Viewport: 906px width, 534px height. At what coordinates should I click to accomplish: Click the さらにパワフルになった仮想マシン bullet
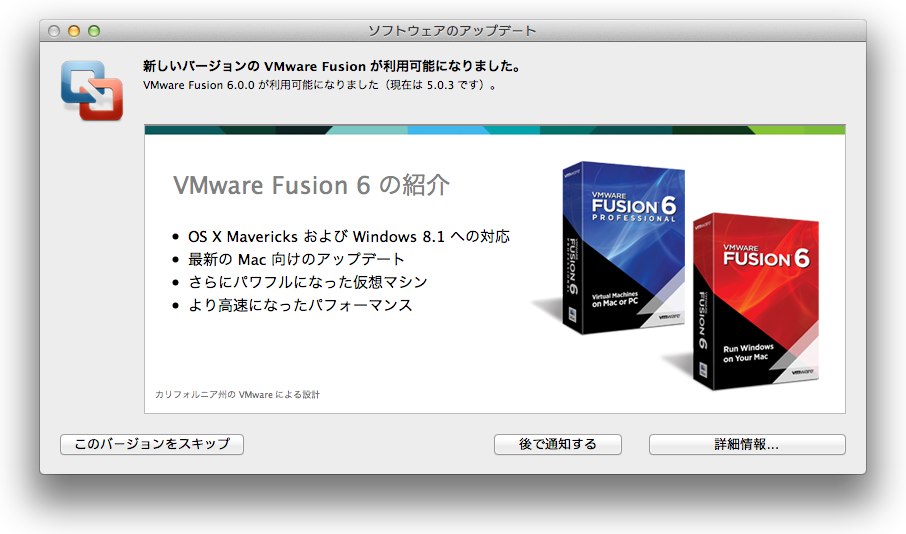[x=307, y=282]
